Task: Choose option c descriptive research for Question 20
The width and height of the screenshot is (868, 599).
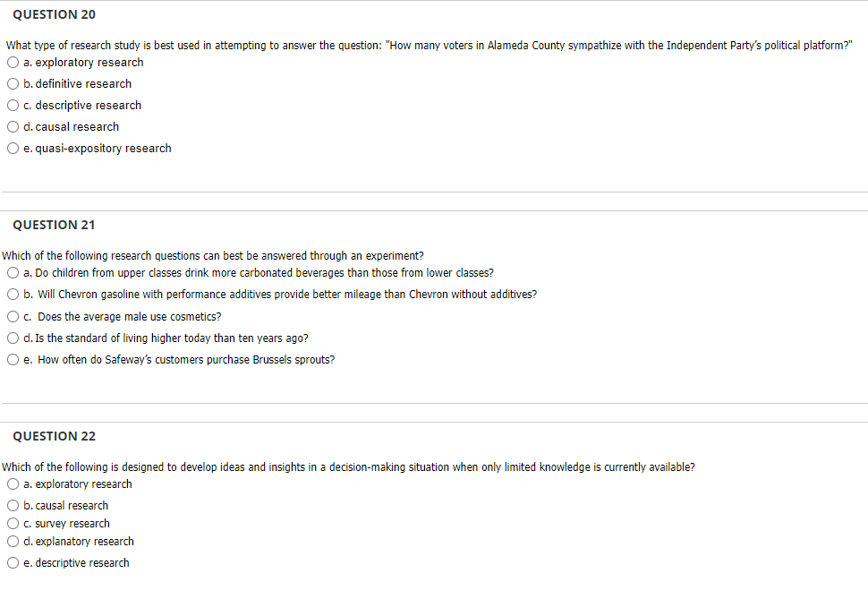Action: (13, 105)
